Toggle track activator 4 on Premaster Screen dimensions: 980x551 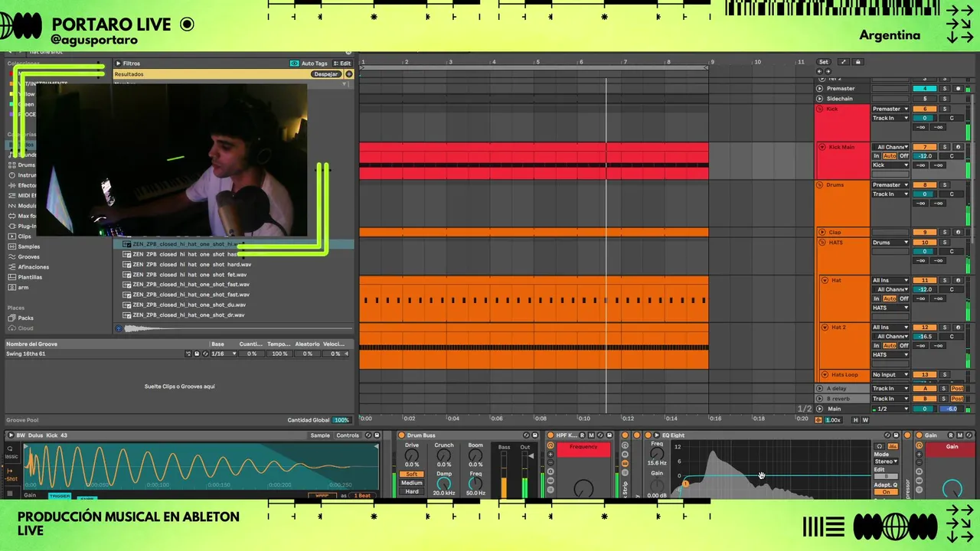(925, 89)
